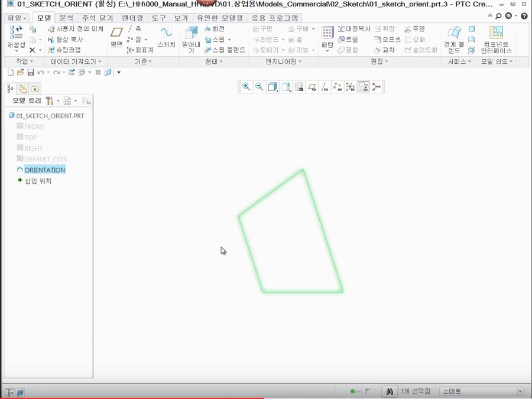Select the 스윕 블렌드 tool
This screenshot has height=399, width=532.
pos(225,50)
